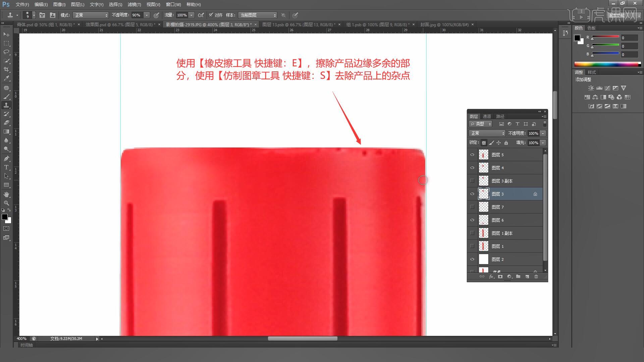Expand layer 填充 100% arrow
The height and width of the screenshot is (362, 644).
[x=543, y=143]
